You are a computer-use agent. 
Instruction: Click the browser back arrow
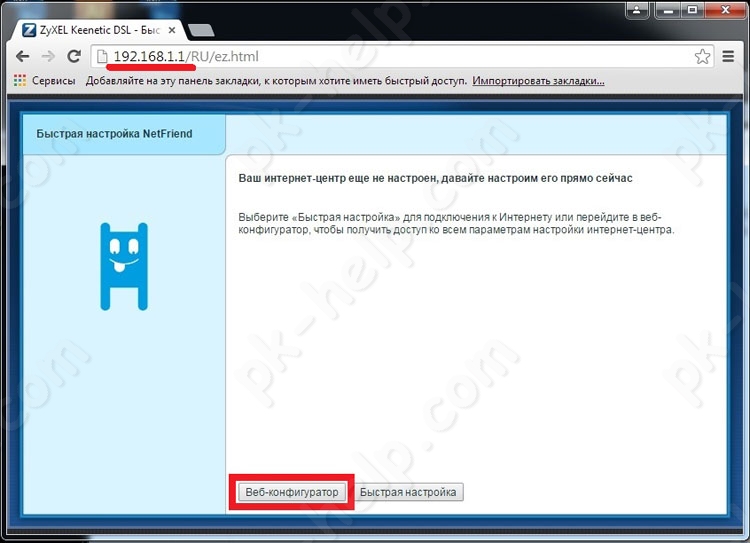[x=22, y=56]
